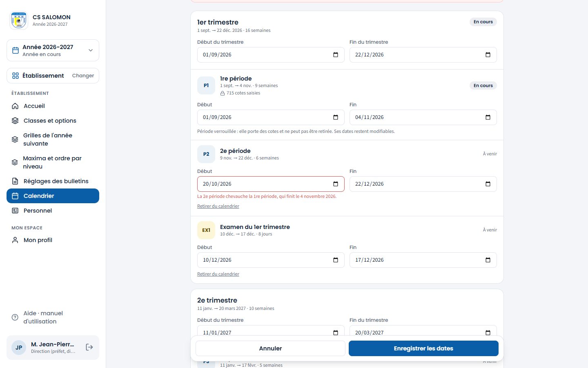Click Changer to switch Établissement
This screenshot has width=588, height=368.
[83, 76]
